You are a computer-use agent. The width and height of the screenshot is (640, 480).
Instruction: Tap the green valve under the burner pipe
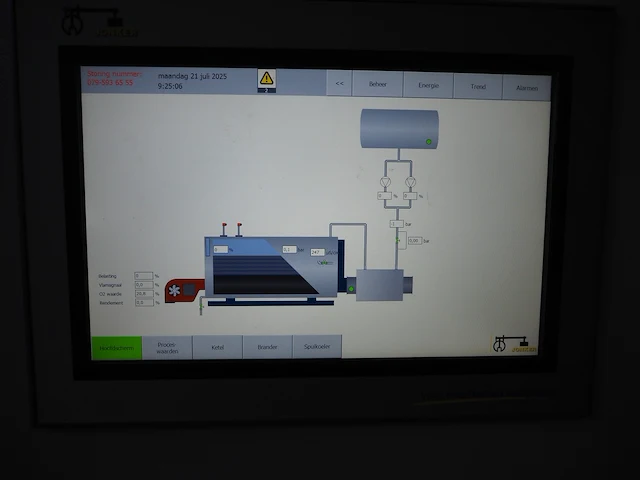(x=201, y=307)
